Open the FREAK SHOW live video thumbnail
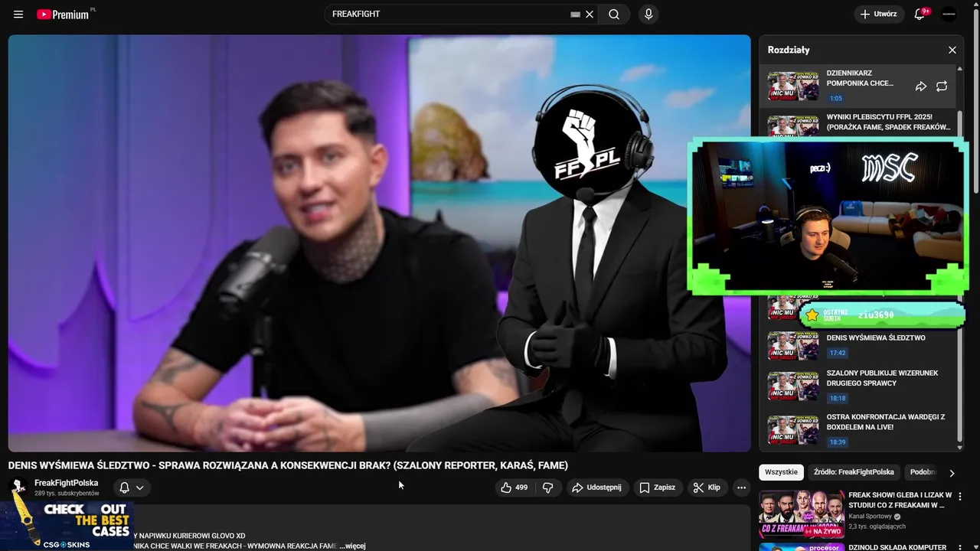 [x=802, y=514]
